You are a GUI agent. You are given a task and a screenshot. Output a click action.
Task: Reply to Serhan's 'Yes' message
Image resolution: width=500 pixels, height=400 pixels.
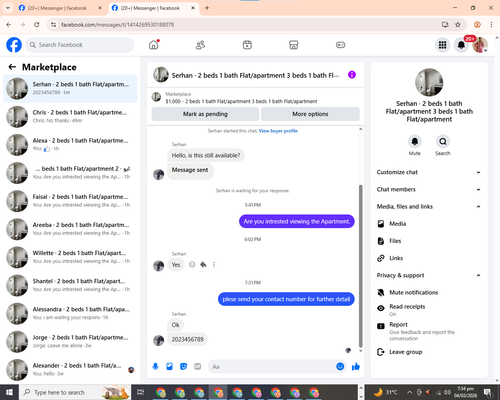203,264
